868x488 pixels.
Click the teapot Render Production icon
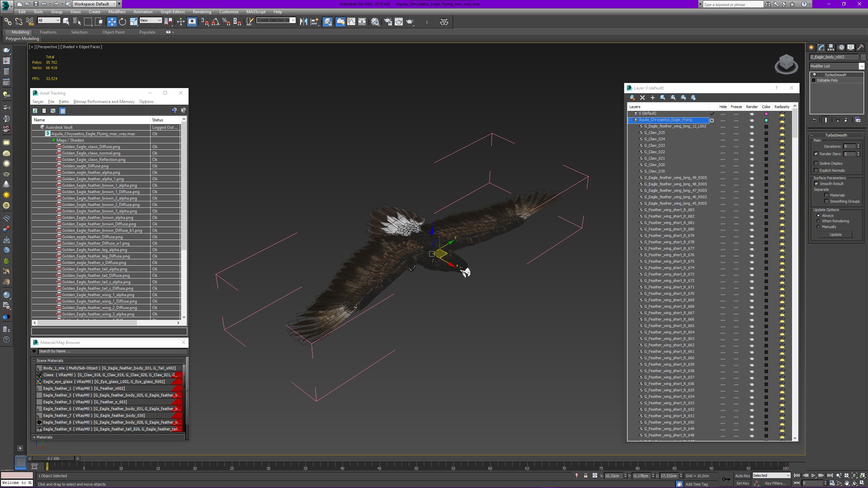click(x=410, y=22)
